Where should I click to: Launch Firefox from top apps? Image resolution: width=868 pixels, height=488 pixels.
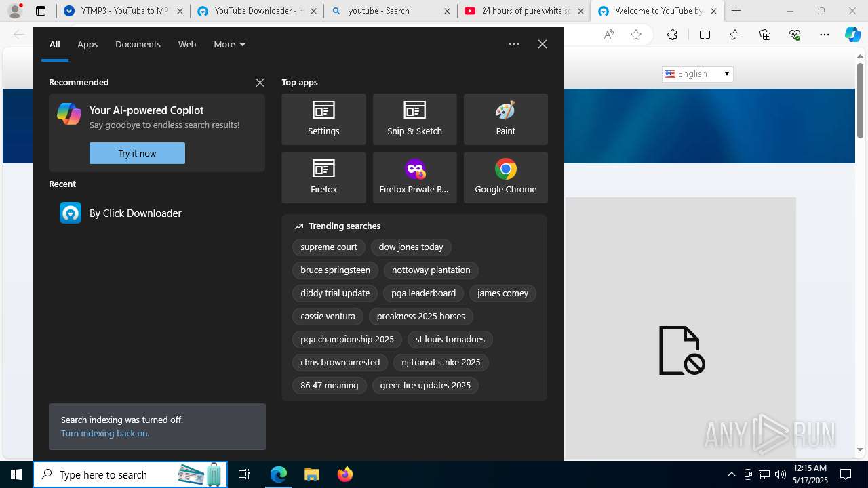coord(323,178)
